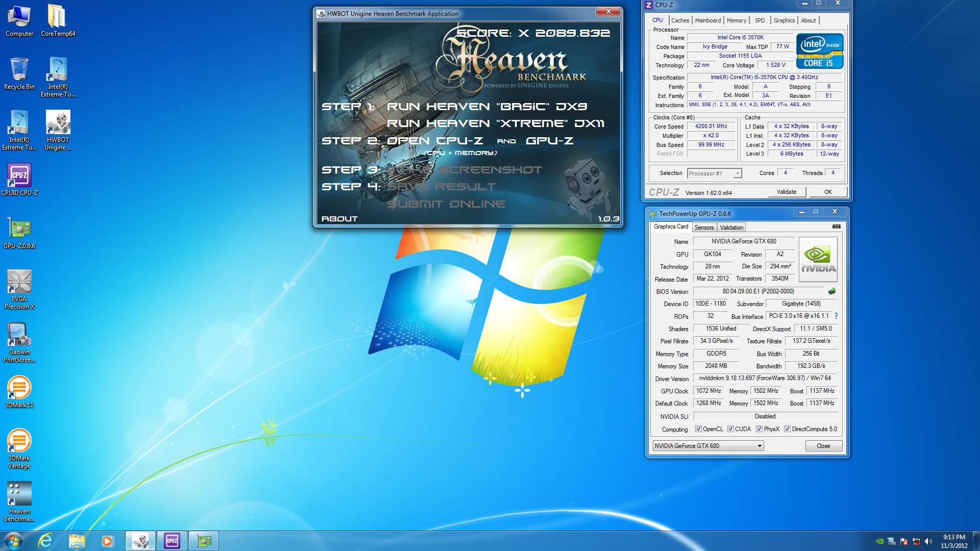Click the NVIDIA logo in GPU-Z
Screen dimensions: 980x551
point(818,259)
